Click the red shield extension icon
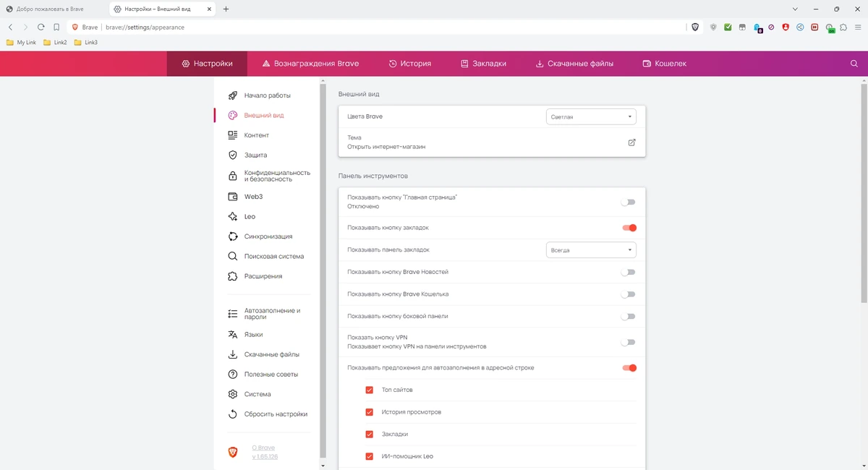868x470 pixels. (x=786, y=27)
